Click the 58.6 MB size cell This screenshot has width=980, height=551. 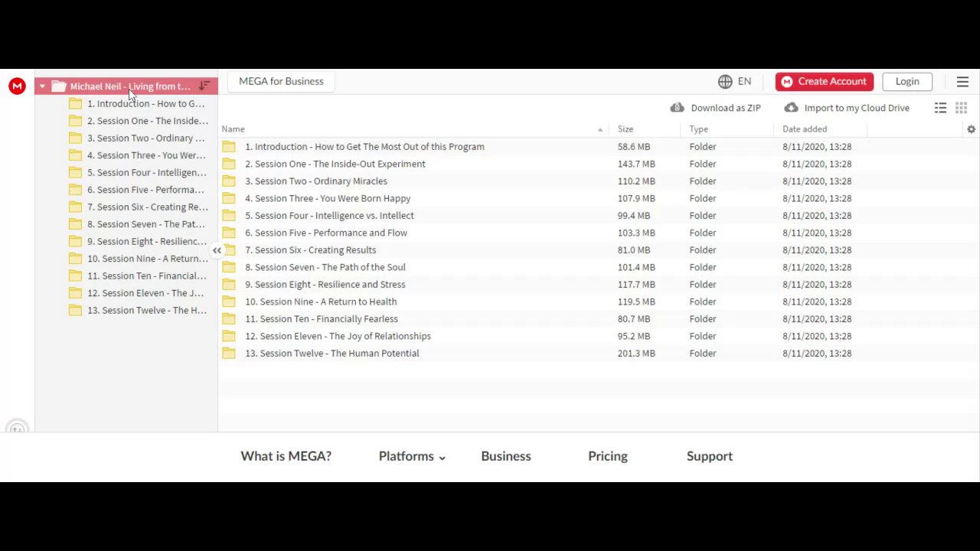634,147
